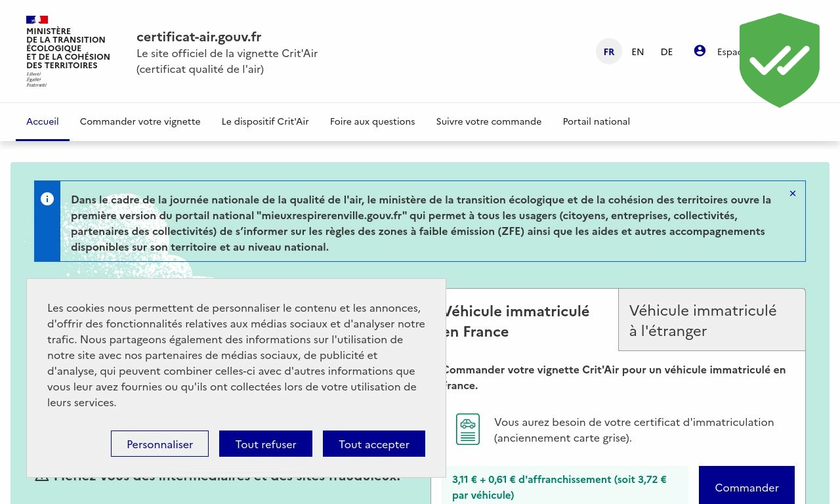Click the Tout accepter button
This screenshot has width=840, height=504.
point(374,444)
